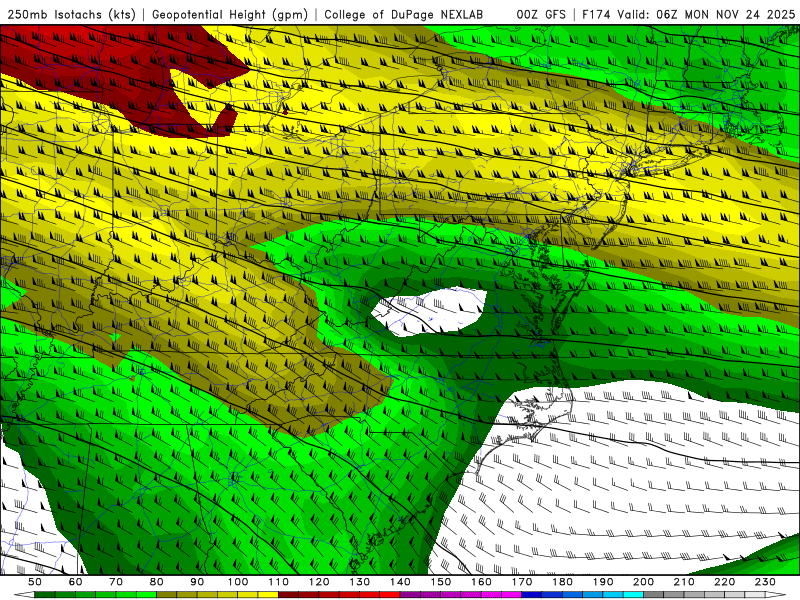Click the 'F174' forecast hour text
The height and width of the screenshot is (600, 800).
click(597, 15)
